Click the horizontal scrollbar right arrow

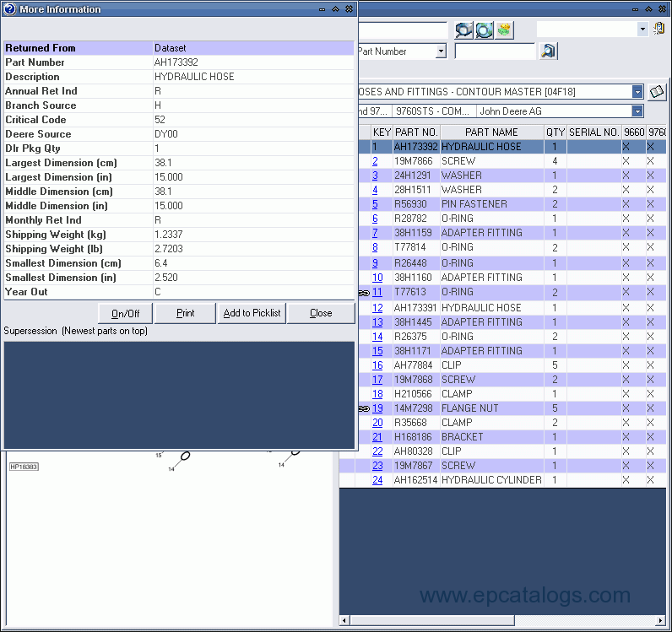[x=661, y=620]
